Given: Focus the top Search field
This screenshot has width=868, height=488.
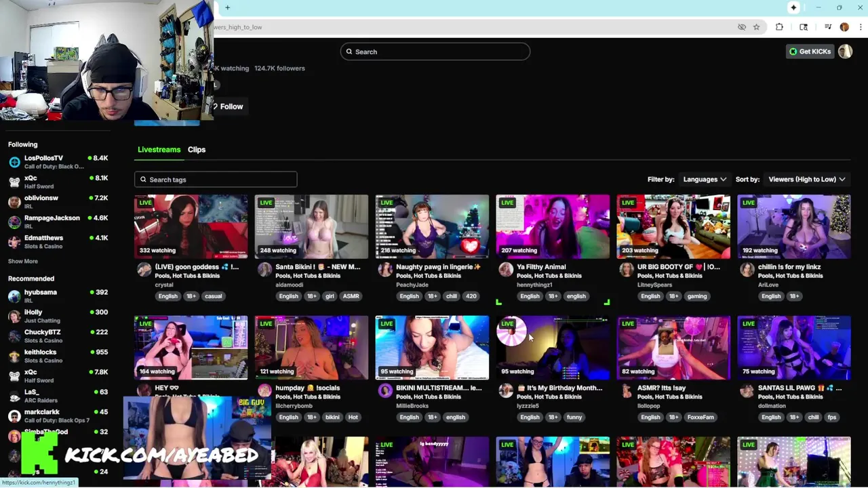Looking at the screenshot, I should pos(435,52).
